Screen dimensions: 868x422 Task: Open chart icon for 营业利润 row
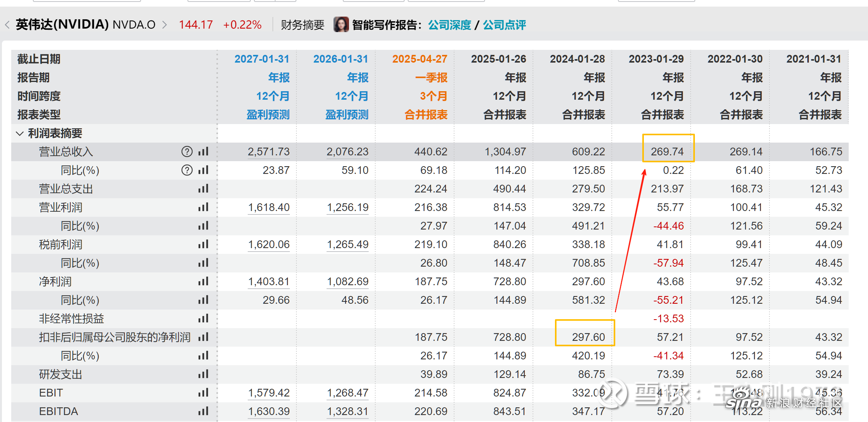pyautogui.click(x=203, y=207)
